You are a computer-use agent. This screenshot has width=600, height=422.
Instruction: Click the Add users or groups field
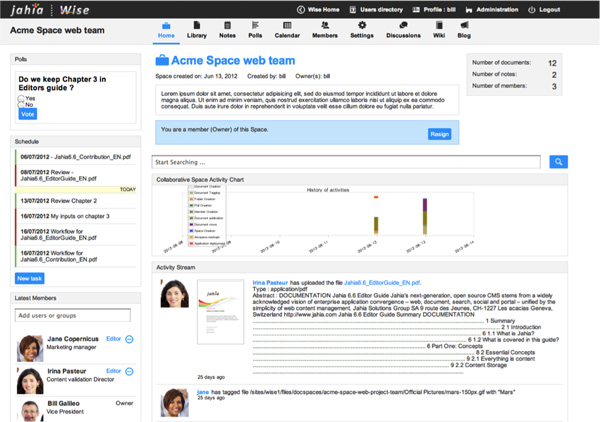coord(77,317)
